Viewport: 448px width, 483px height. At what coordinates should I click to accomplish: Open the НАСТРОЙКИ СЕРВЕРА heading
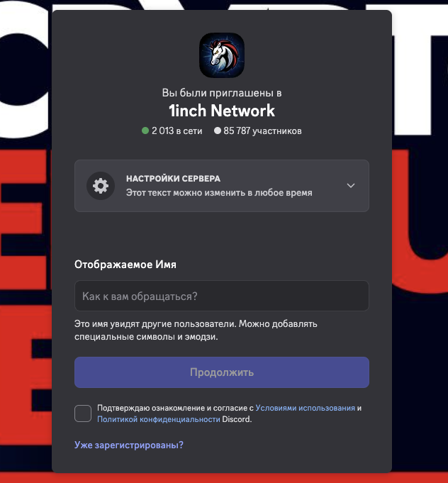click(174, 179)
